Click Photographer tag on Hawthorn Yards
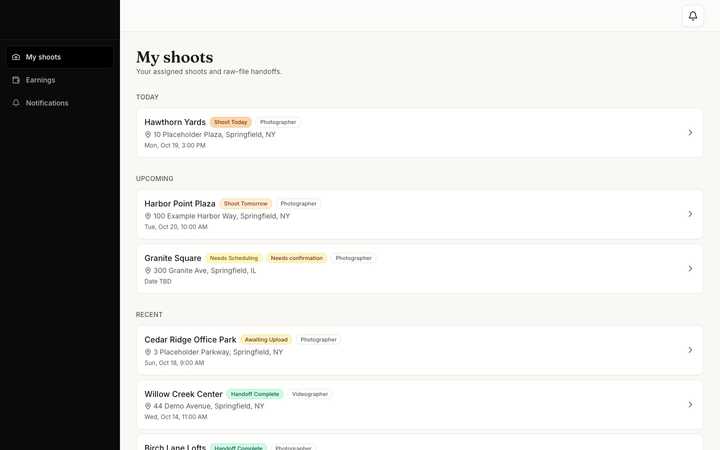 click(x=278, y=122)
